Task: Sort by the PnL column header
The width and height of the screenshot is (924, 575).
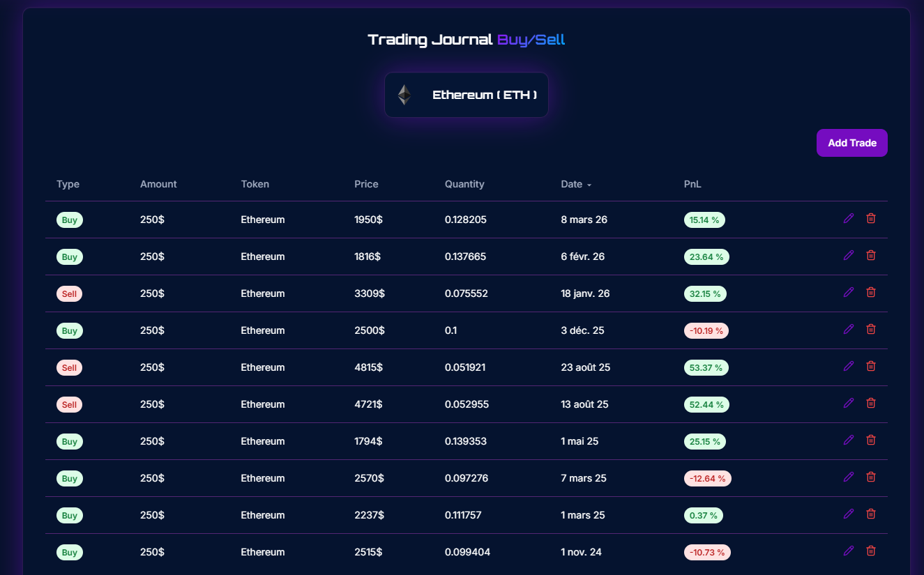Action: (692, 185)
